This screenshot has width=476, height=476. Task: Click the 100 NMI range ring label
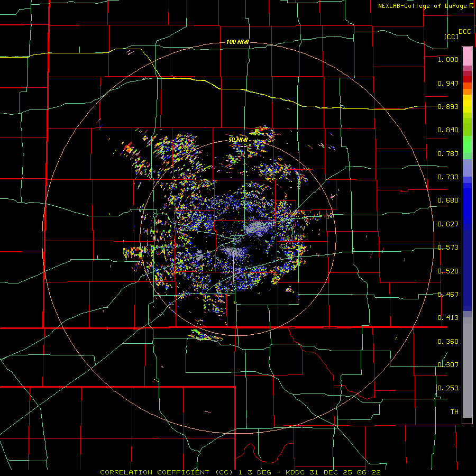(237, 42)
